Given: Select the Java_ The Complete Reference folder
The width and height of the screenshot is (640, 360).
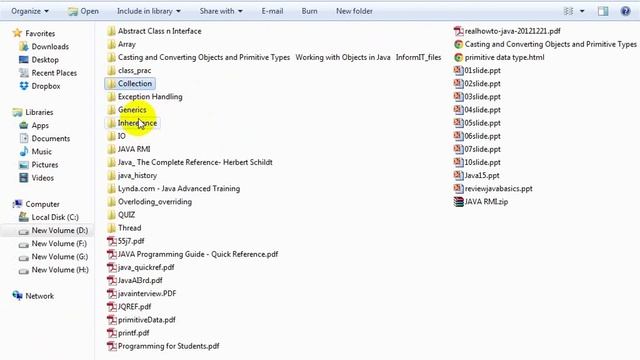Looking at the screenshot, I should point(190,162).
